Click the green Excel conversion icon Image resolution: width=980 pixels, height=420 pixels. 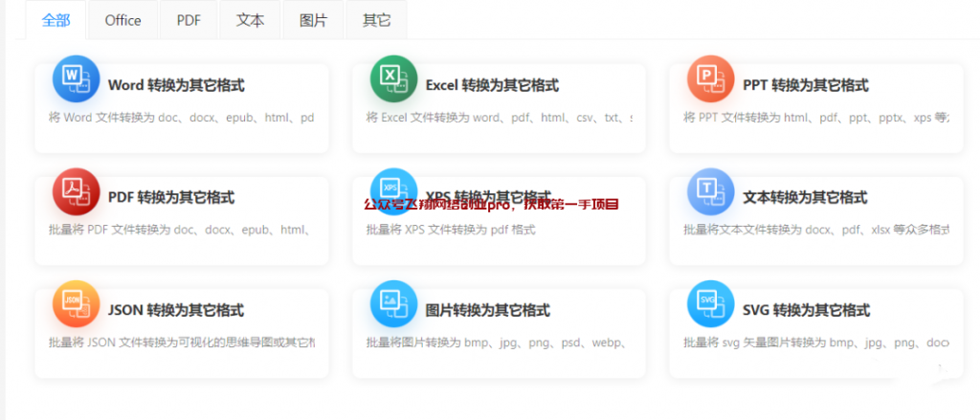(x=393, y=78)
